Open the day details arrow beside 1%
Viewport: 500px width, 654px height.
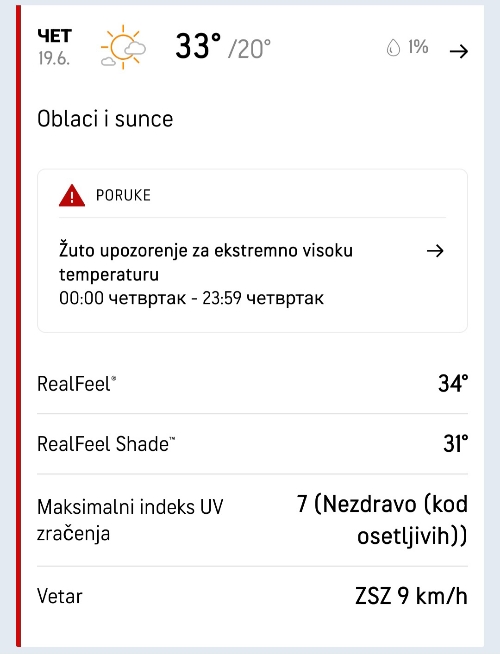(459, 51)
